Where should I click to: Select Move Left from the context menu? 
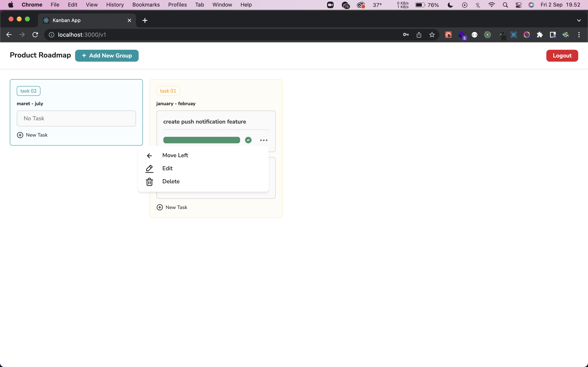coord(175,155)
